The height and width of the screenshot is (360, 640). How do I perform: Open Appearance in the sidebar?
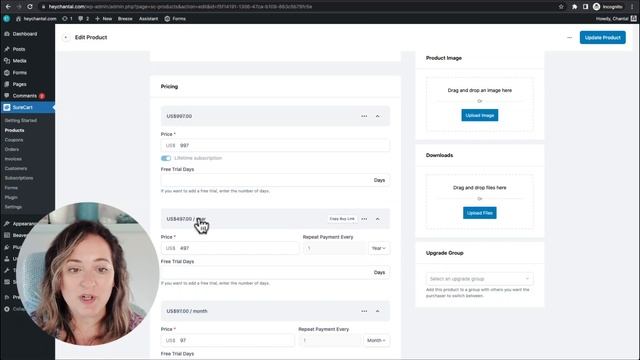(x=24, y=224)
